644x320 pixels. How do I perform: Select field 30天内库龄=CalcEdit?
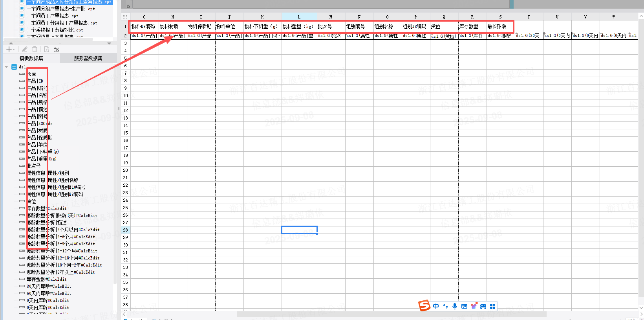coord(49,286)
